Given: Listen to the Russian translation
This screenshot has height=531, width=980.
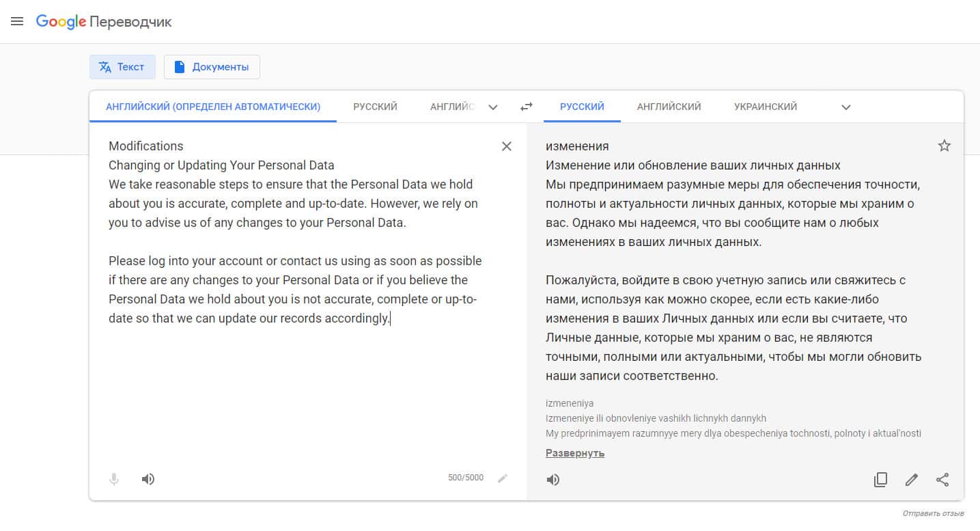Looking at the screenshot, I should pyautogui.click(x=553, y=480).
